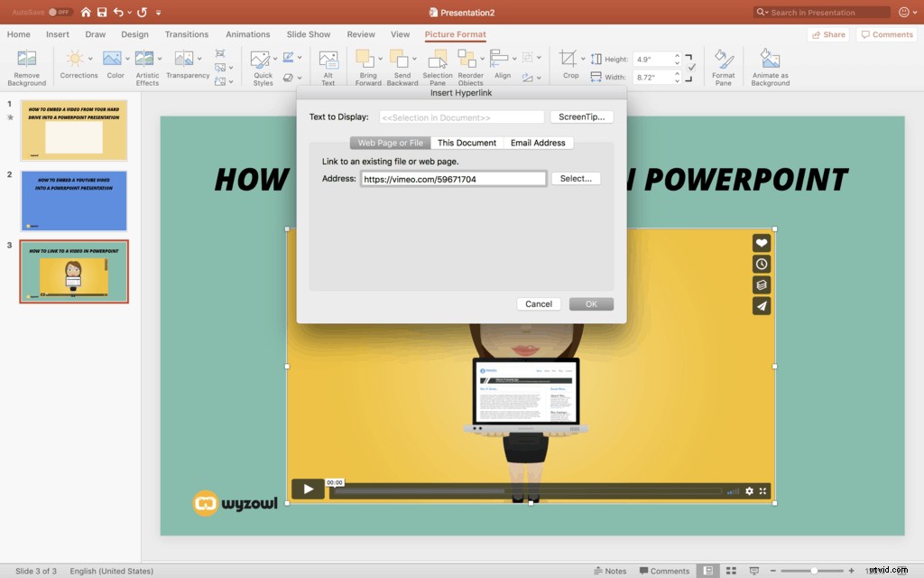Open the Alt Text pane
The image size is (924, 578).
328,63
